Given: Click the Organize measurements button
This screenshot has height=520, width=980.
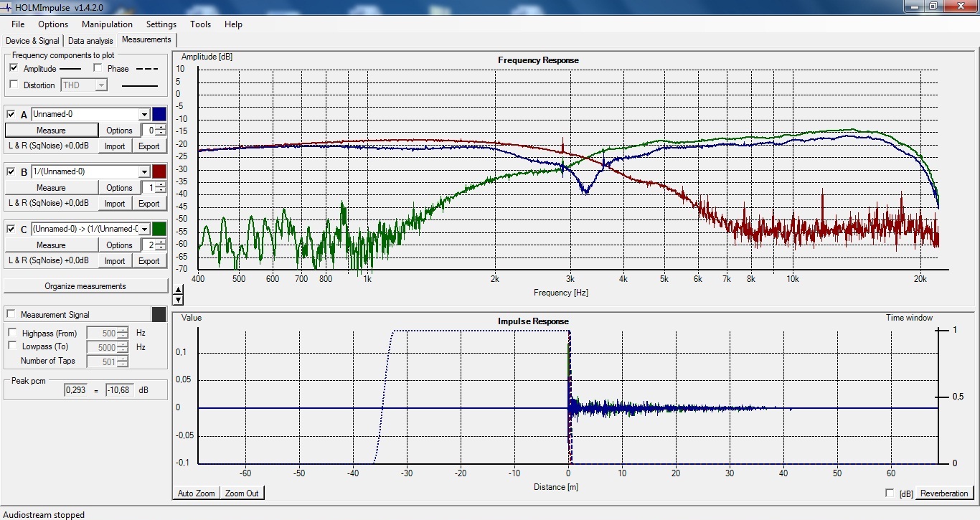Looking at the screenshot, I should (85, 286).
